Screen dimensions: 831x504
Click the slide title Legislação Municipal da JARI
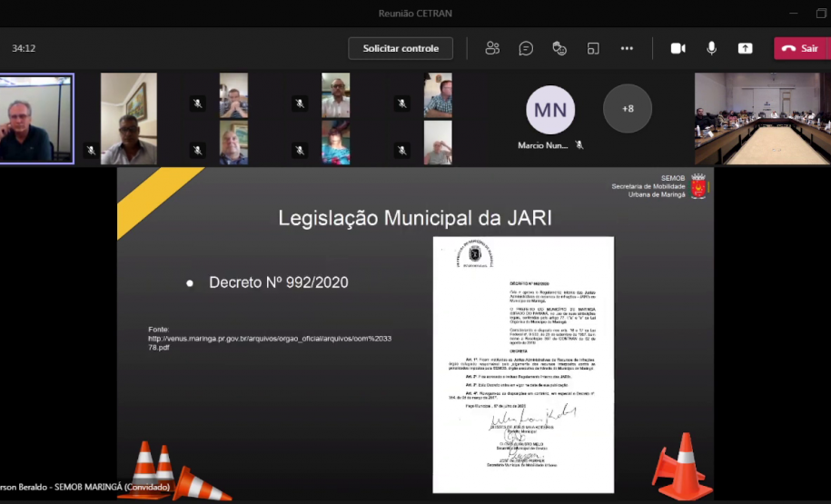pyautogui.click(x=415, y=218)
